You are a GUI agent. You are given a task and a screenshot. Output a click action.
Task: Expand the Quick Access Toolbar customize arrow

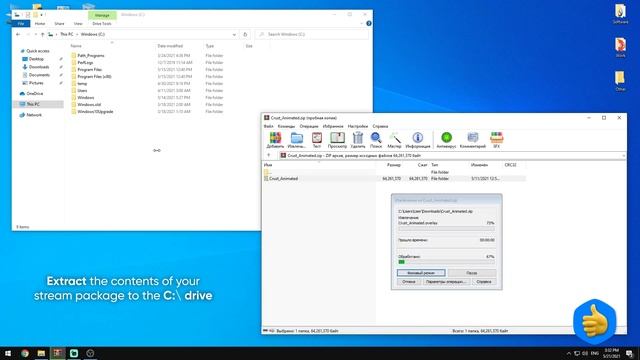[42, 15]
